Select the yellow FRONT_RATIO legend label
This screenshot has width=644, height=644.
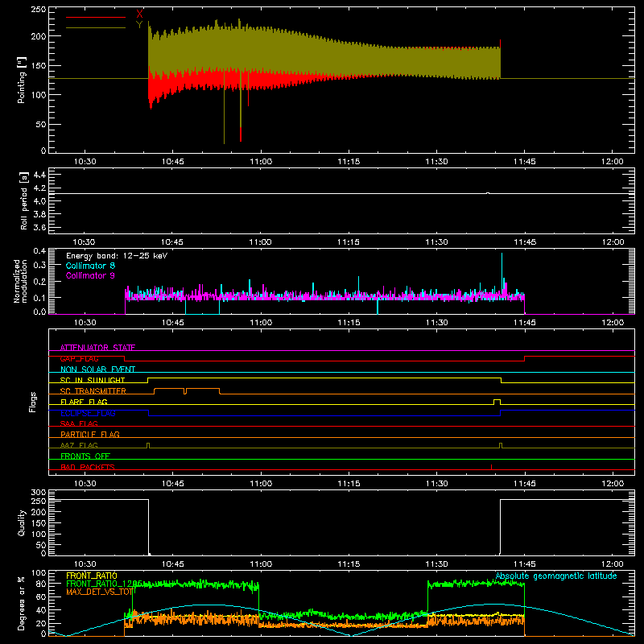click(x=92, y=576)
